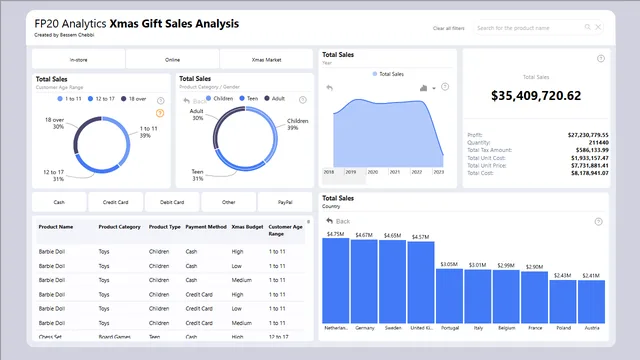Click Back arrow icon in Country chart
This screenshot has width=640, height=360.
(x=329, y=221)
